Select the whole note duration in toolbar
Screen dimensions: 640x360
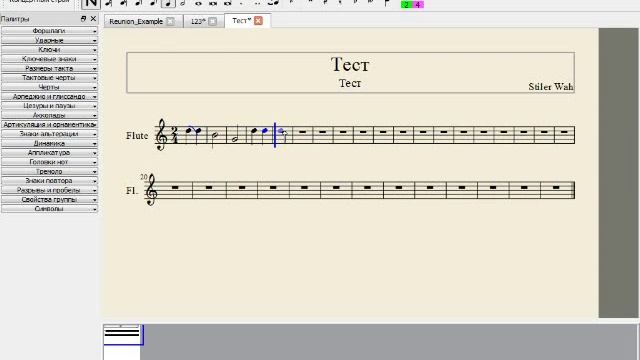point(198,4)
